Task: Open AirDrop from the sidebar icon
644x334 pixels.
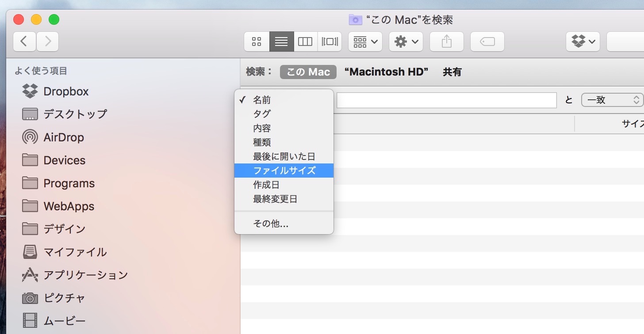Action: 30,137
